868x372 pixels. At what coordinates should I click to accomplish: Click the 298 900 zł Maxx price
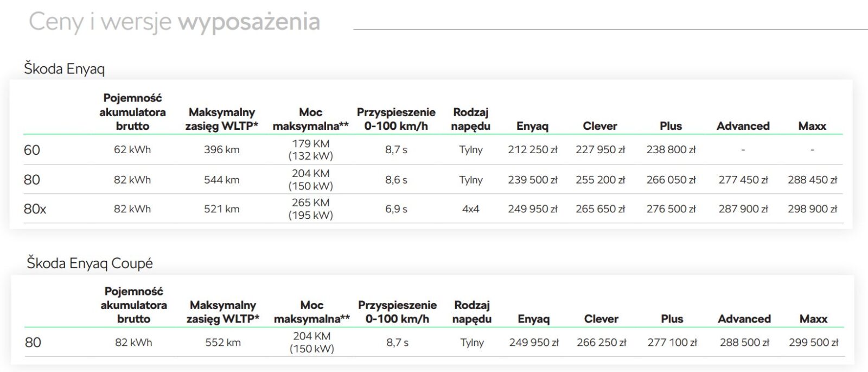coord(812,209)
